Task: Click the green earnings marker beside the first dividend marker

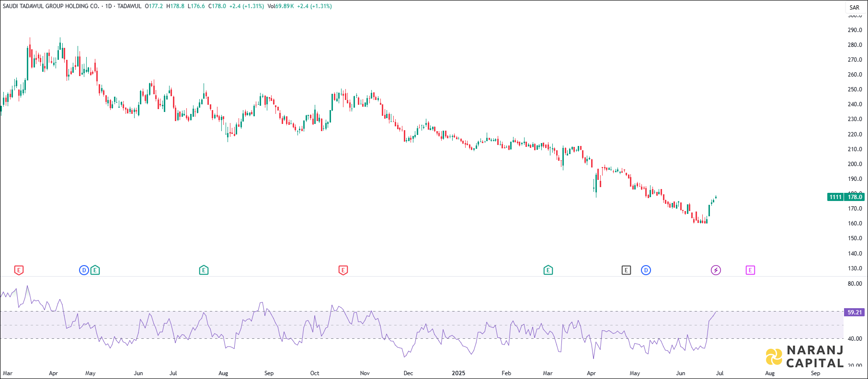Action: 95,270
